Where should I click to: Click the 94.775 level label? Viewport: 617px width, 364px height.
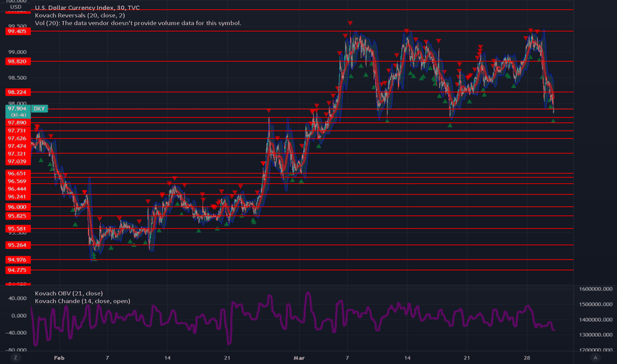(18, 270)
